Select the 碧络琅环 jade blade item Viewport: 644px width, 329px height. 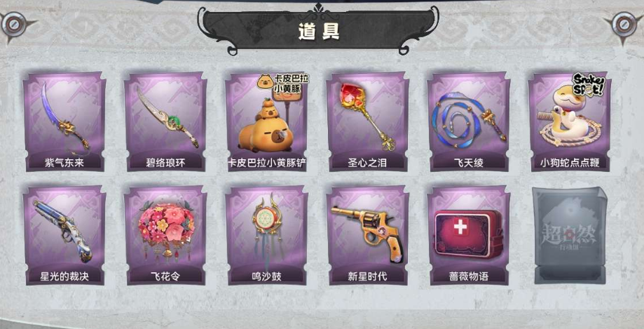(165, 121)
